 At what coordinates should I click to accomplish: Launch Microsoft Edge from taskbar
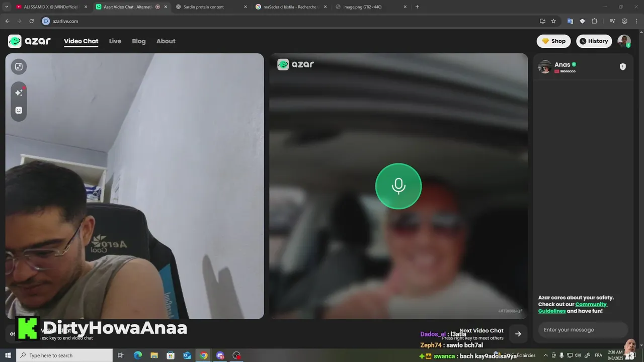(138, 355)
